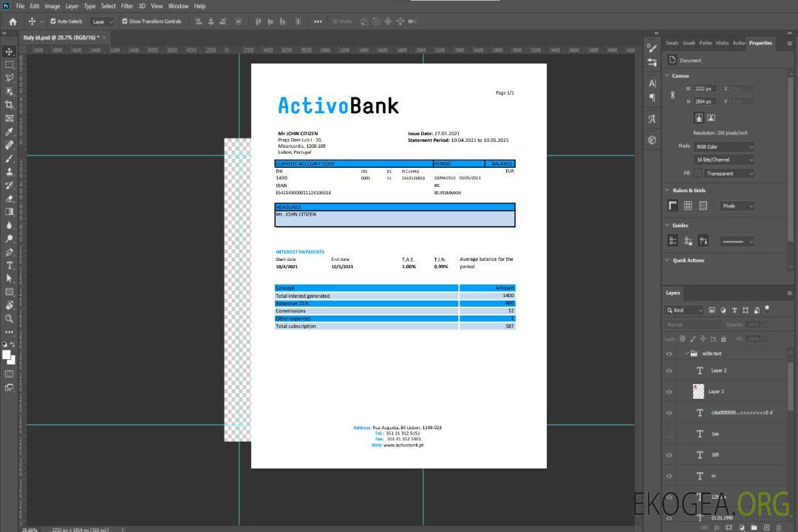Click the foreground color swatch
798x532 pixels.
point(6,355)
